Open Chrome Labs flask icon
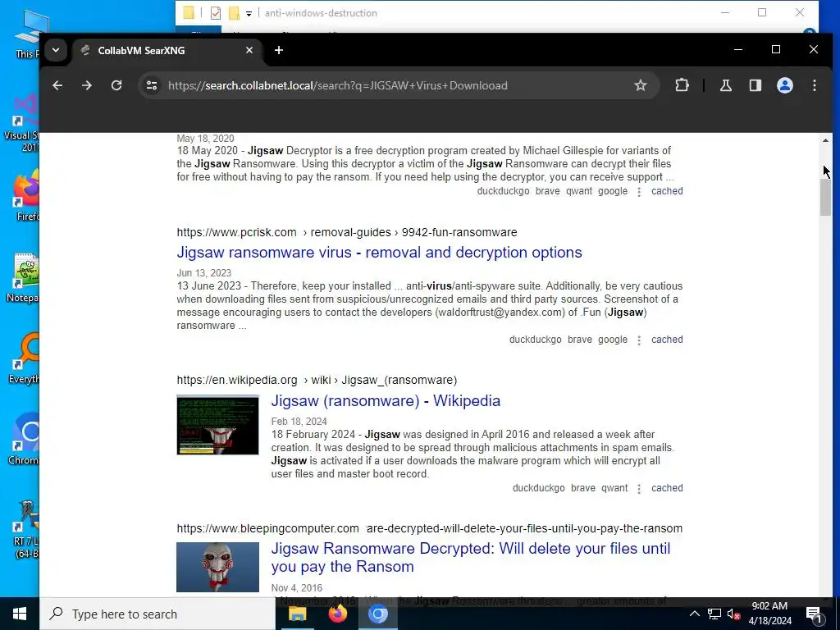This screenshot has height=630, width=840. pyautogui.click(x=725, y=85)
